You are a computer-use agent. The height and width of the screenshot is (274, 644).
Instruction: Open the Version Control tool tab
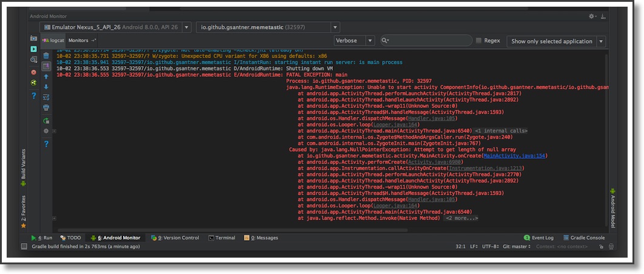[x=175, y=238]
